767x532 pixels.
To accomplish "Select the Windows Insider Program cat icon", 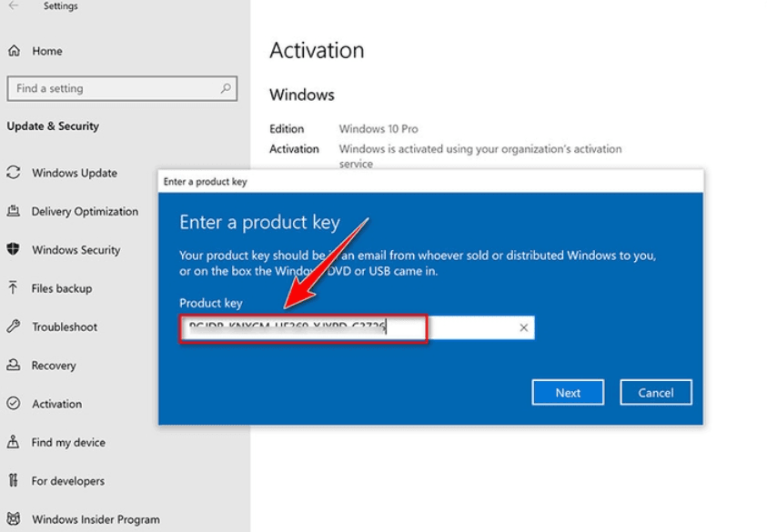I will pyautogui.click(x=14, y=518).
